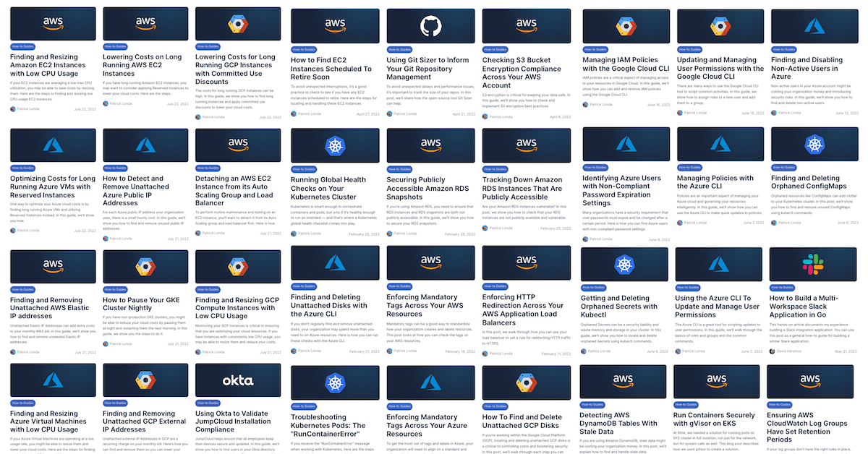
Task: Click the How-to Guides tag above Running Global Health Checks
Action: (x=304, y=169)
